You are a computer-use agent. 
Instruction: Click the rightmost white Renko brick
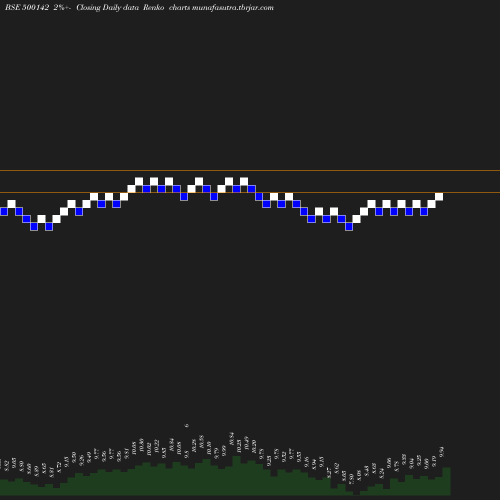[439, 197]
